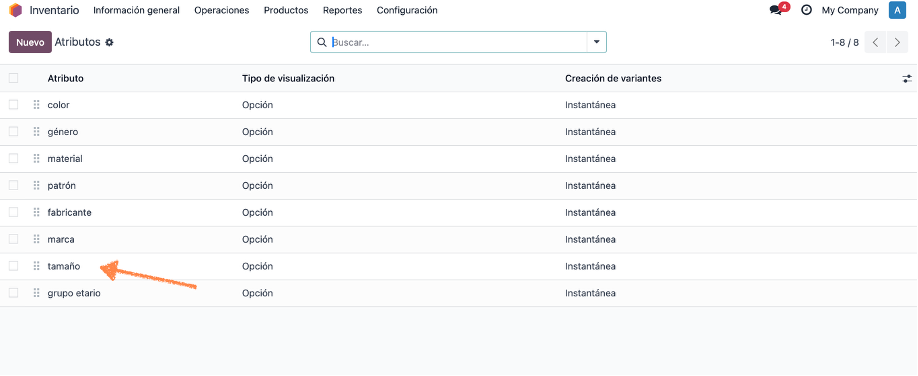Click the Atributos breadcrumb title

click(78, 42)
